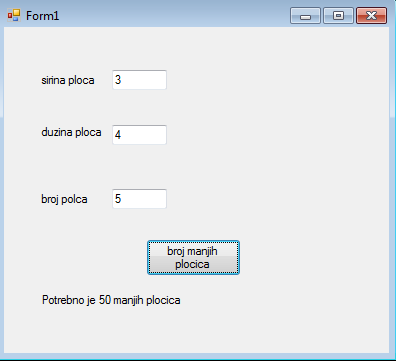Screen dimensions: 396x361
Task: Close the Form1 window
Action: 371,16
